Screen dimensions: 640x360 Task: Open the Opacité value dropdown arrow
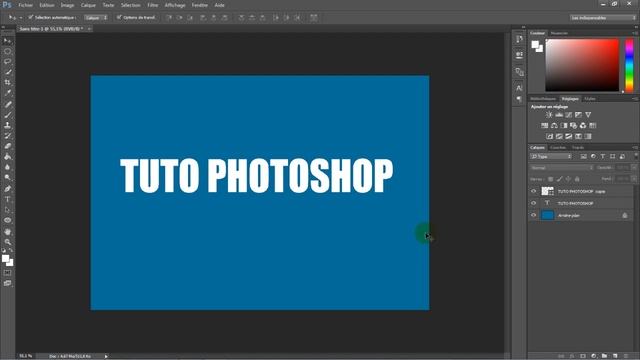(634, 168)
